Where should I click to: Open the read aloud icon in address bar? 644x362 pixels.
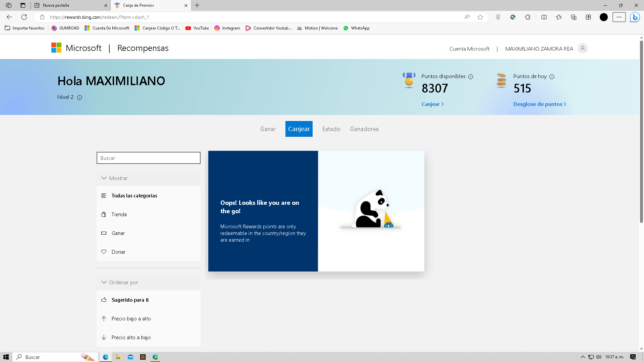[x=467, y=17]
